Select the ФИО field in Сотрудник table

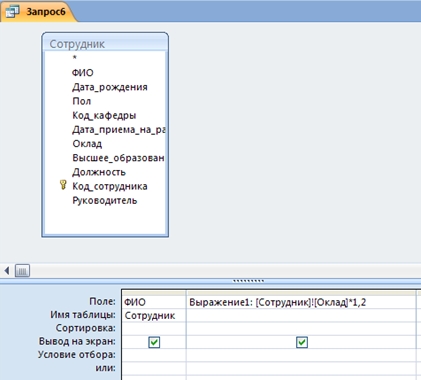(83, 73)
